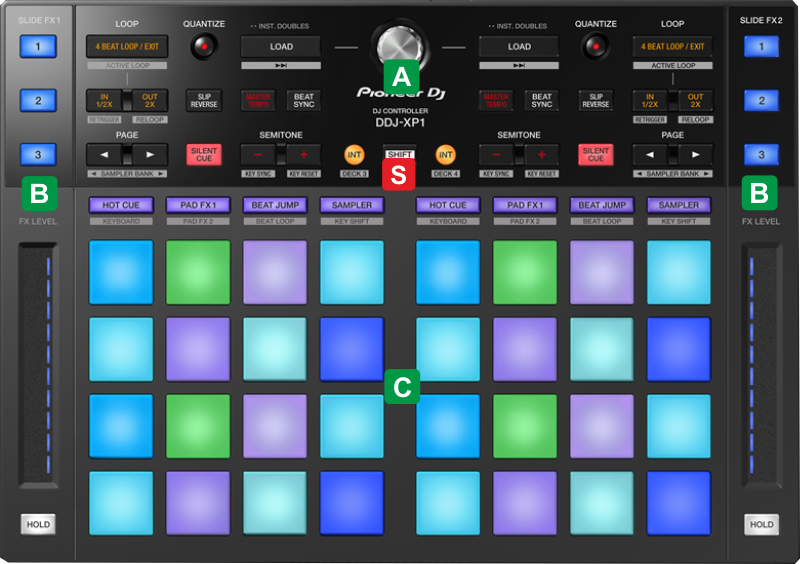Touch the left FX LEVEL slide strip
This screenshot has width=800, height=564.
38,364
